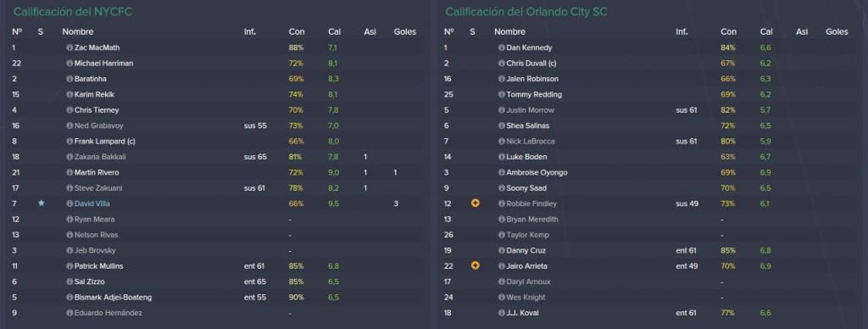Sort NYCFC table by Goles column
This screenshot has width=868, height=329.
(404, 32)
